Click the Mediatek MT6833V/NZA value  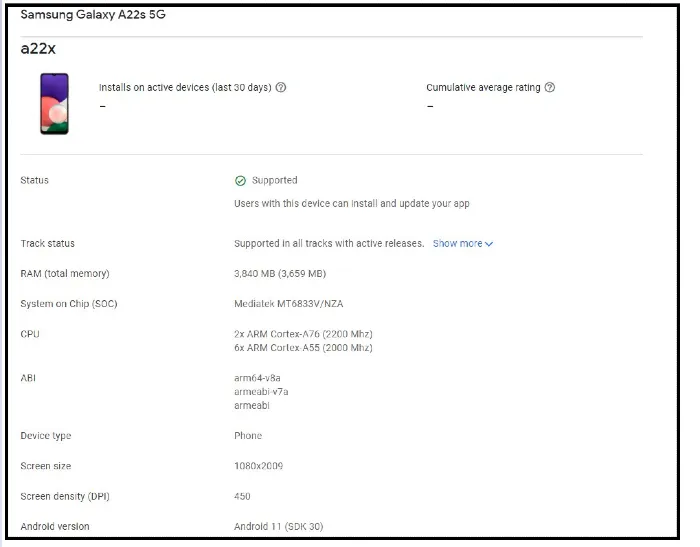(x=288, y=304)
